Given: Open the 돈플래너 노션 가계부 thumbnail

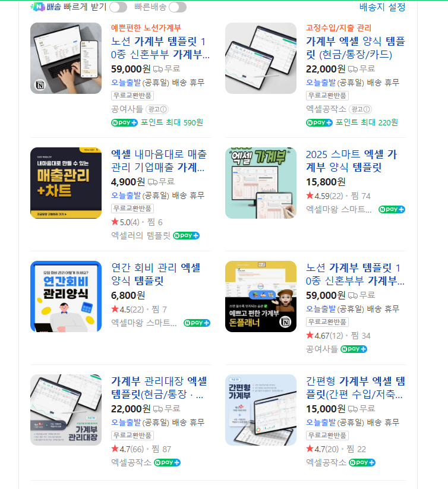Looking at the screenshot, I should pos(261,296).
